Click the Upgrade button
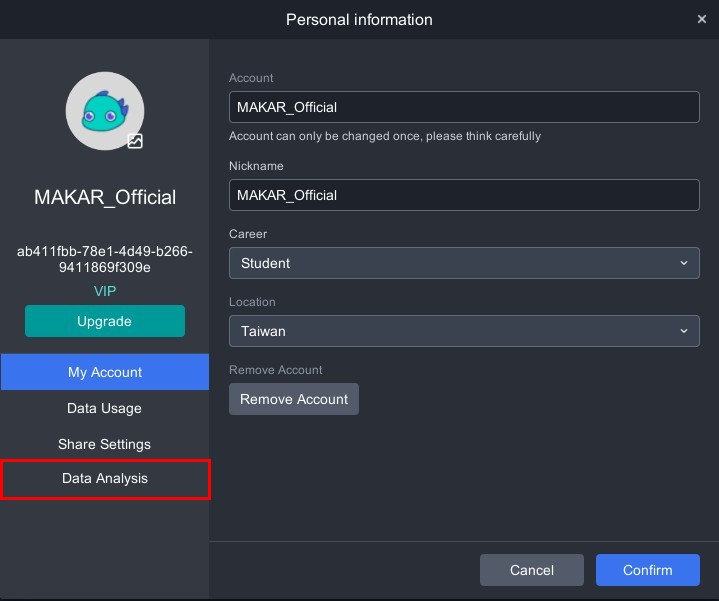 pyautogui.click(x=105, y=321)
